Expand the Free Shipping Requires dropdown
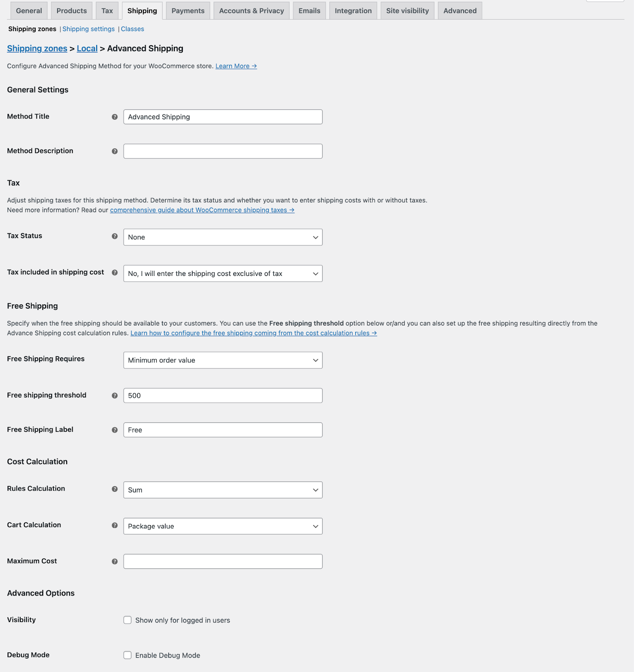 pos(223,360)
